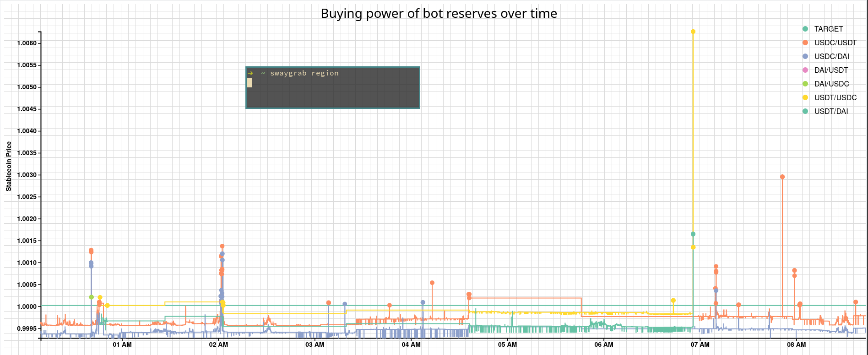Click the teal USDT/DAI legend dot

click(805, 111)
